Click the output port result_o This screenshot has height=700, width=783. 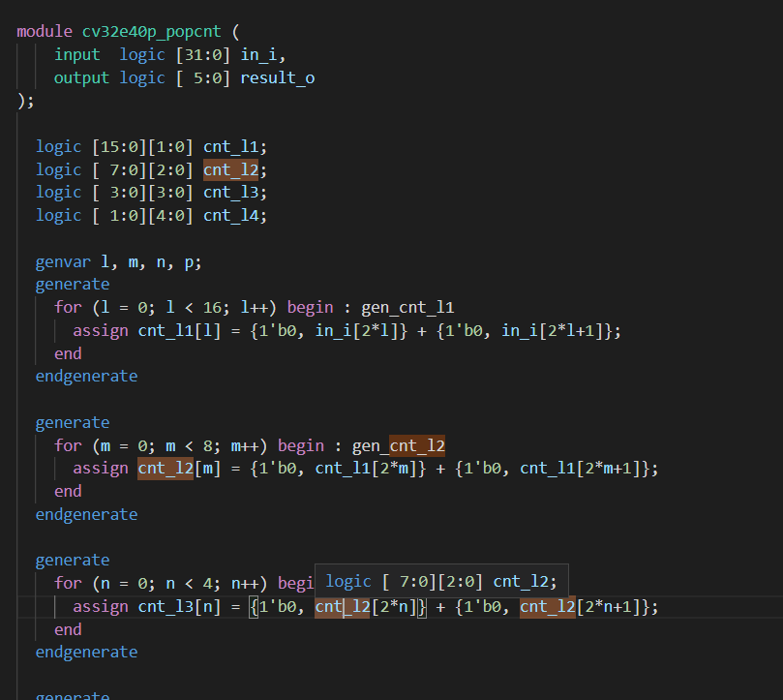click(x=277, y=77)
